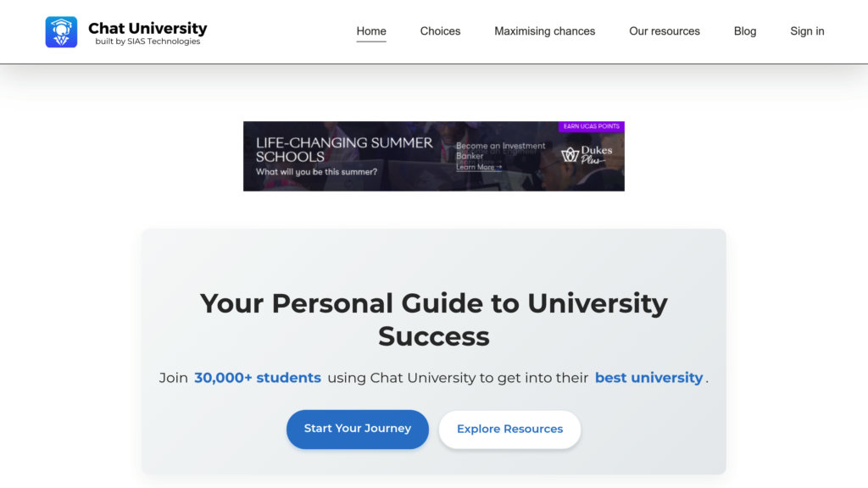Click the built by SIAS Technologies tagline
This screenshot has width=868, height=488.
click(x=147, y=42)
